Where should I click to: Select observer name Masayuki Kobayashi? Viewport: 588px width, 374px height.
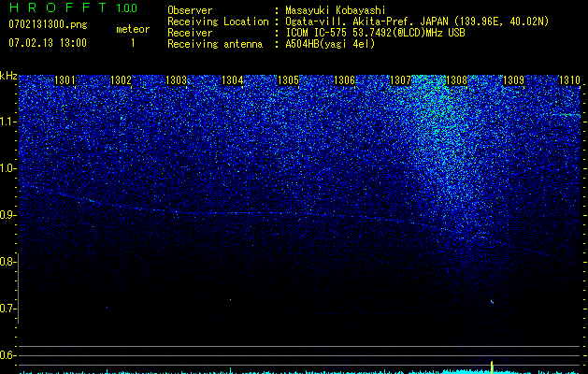[x=336, y=11]
